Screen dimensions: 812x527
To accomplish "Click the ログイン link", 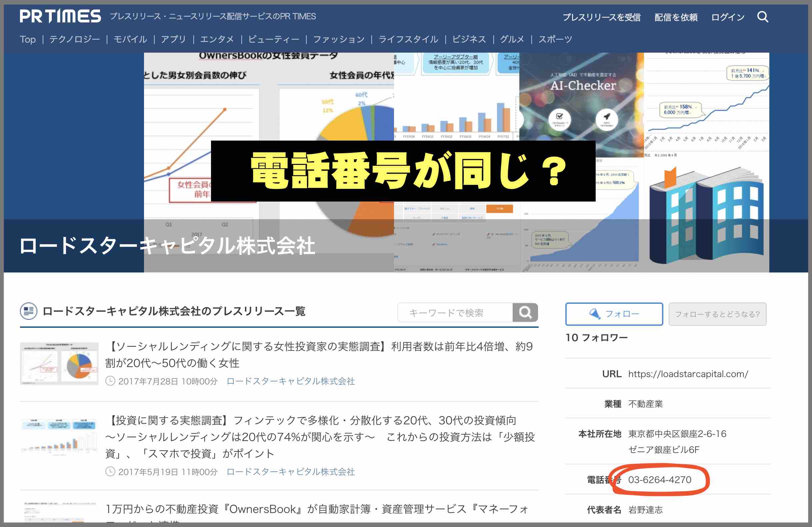I will point(728,17).
